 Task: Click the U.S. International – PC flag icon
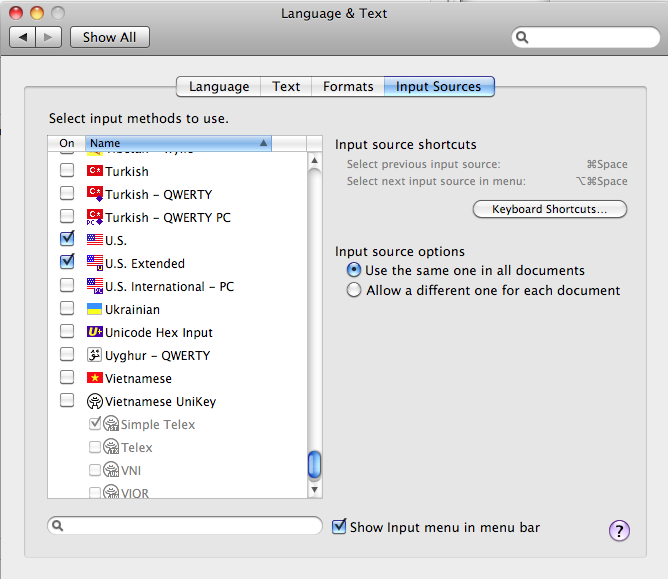(95, 286)
